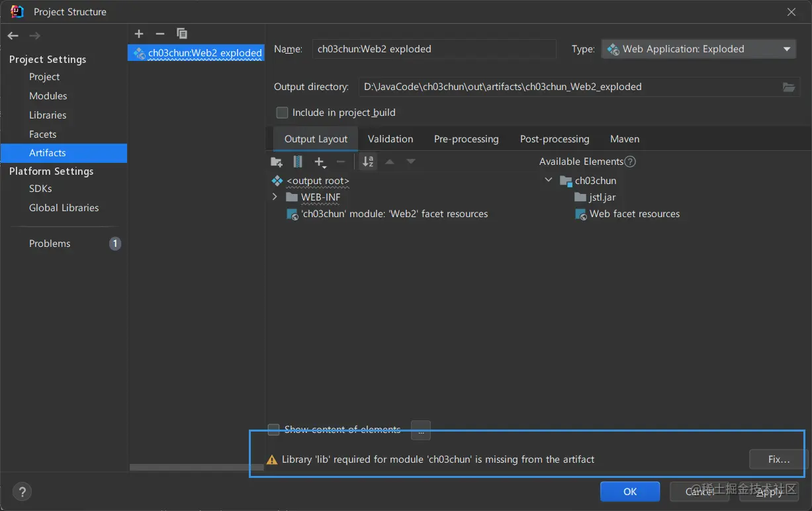Click the Apply button
This screenshot has width=812, height=511.
click(769, 492)
